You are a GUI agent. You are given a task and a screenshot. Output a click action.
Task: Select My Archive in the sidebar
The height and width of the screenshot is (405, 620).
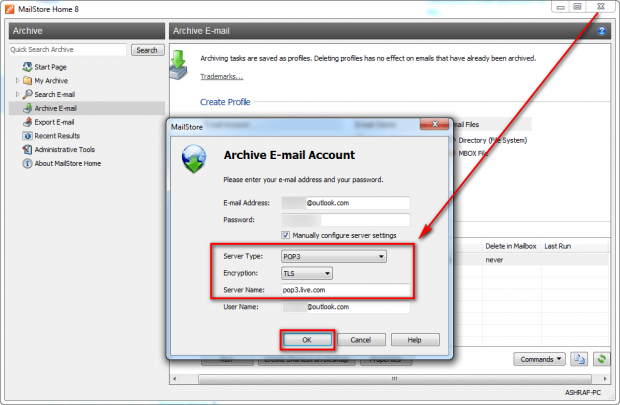(51, 81)
